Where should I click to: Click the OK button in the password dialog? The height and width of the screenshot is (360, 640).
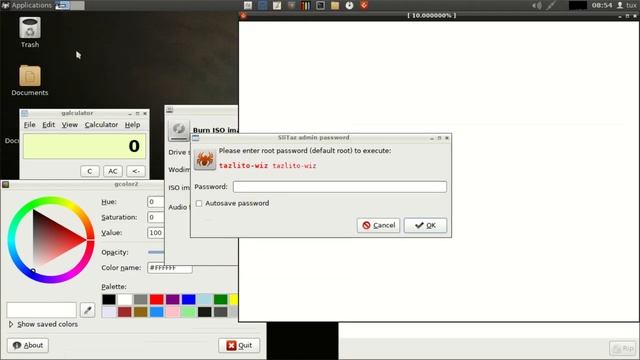pos(425,225)
